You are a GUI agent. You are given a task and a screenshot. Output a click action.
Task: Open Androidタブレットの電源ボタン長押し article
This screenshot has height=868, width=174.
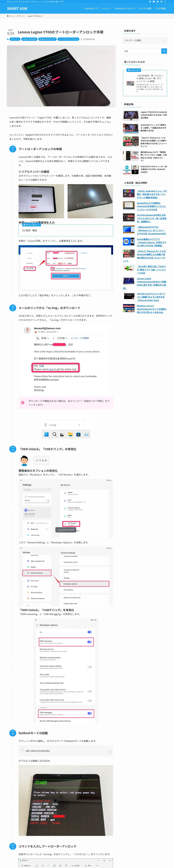[x=154, y=128]
